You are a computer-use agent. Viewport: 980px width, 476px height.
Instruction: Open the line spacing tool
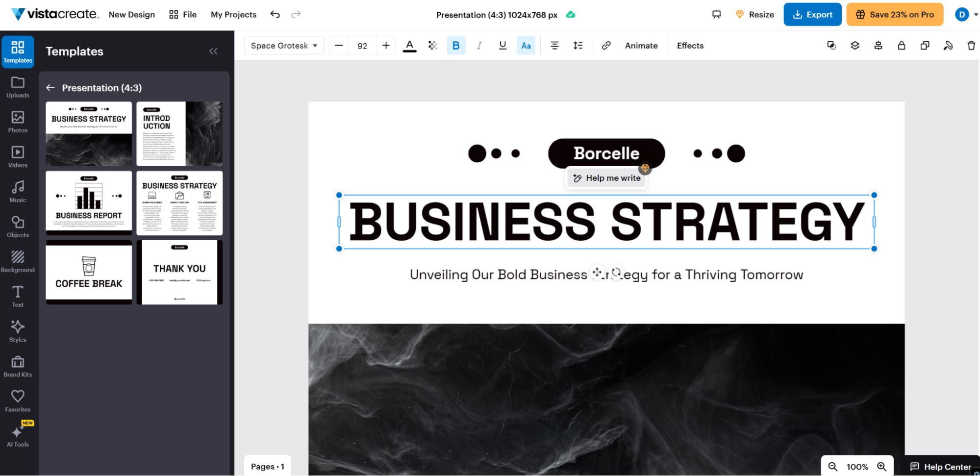(x=578, y=46)
